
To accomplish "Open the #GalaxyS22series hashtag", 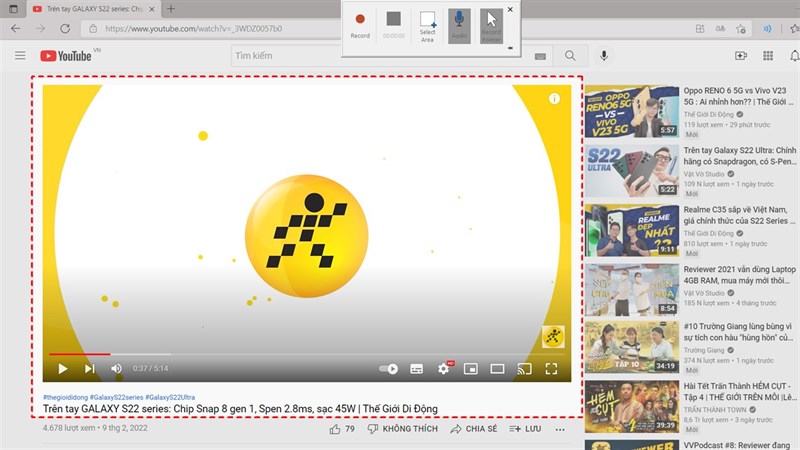I will pos(116,397).
